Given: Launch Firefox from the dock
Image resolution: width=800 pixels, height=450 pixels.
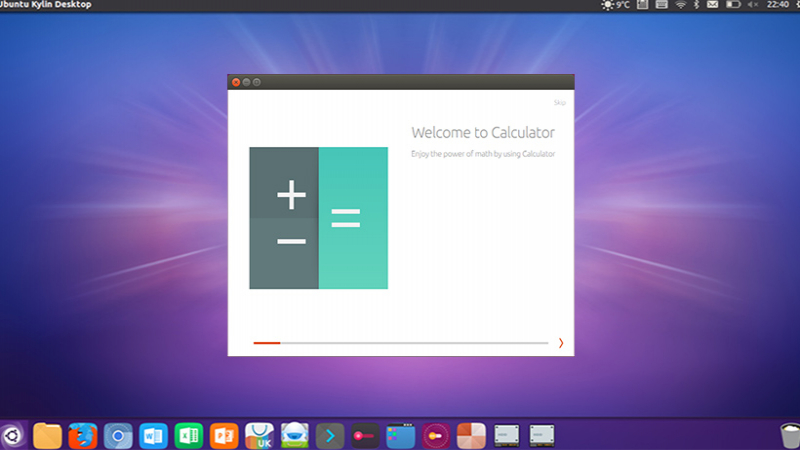Looking at the screenshot, I should (x=83, y=436).
